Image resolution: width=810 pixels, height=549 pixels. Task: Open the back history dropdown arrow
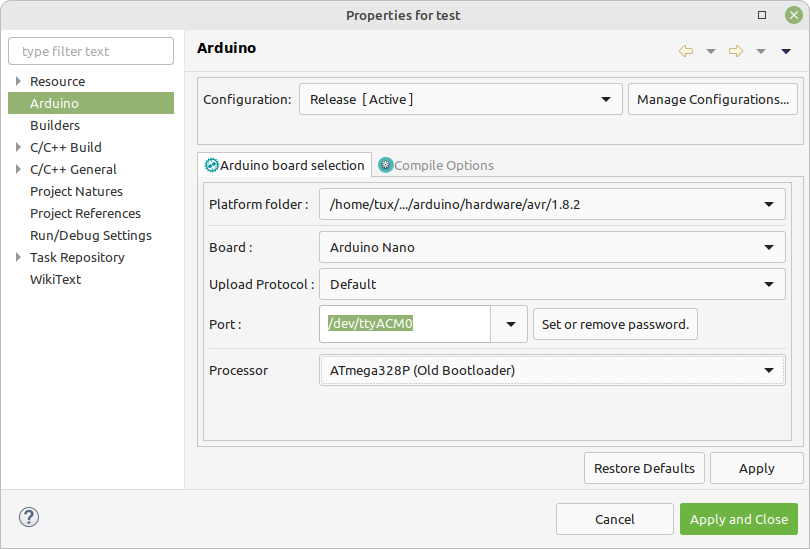point(711,51)
